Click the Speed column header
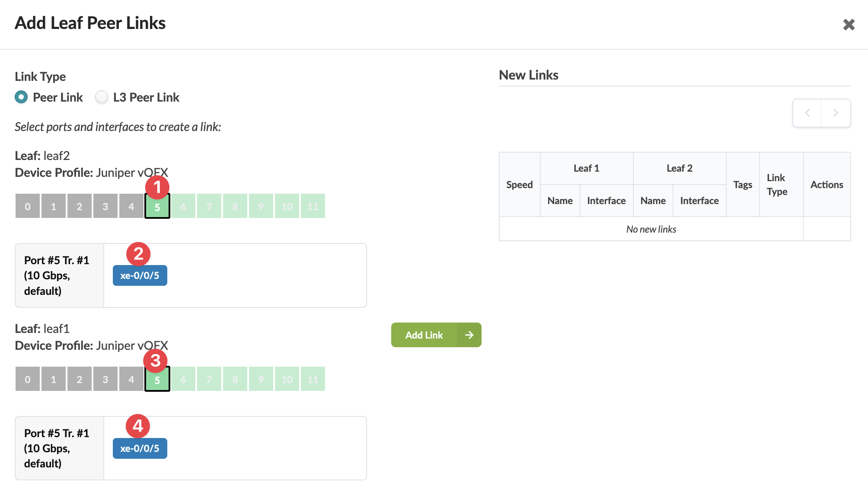 point(519,185)
